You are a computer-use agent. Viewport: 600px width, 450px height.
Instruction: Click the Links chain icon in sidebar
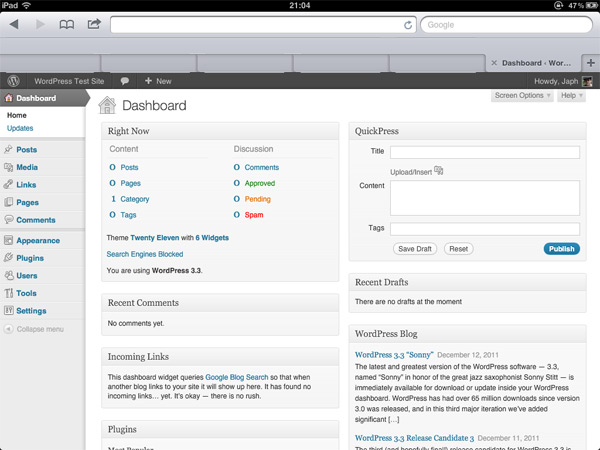pyautogui.click(x=8, y=184)
